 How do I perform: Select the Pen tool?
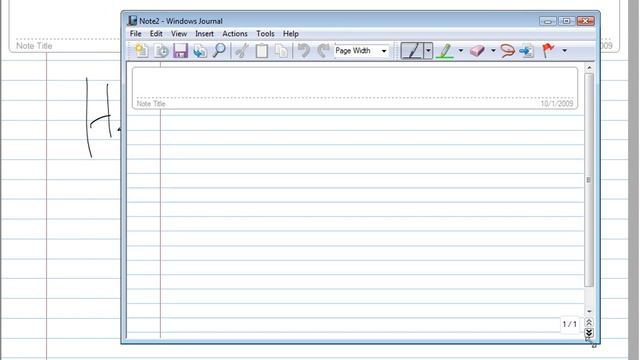pos(412,51)
